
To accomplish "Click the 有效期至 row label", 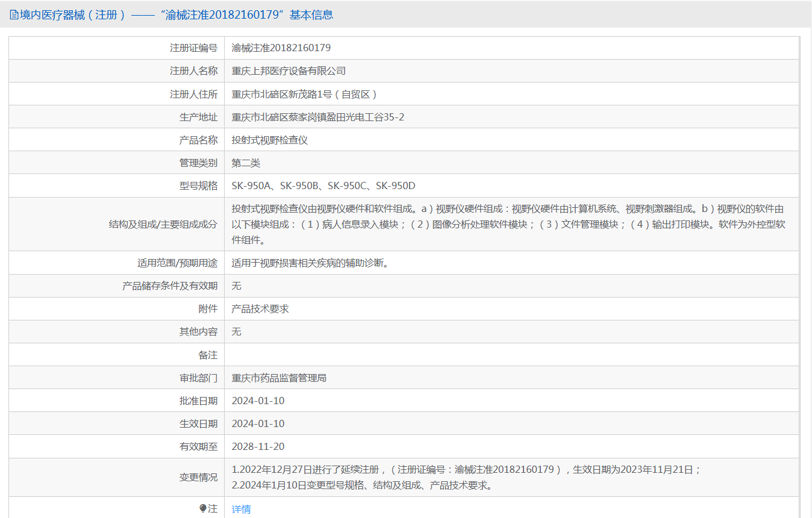I will (x=198, y=446).
